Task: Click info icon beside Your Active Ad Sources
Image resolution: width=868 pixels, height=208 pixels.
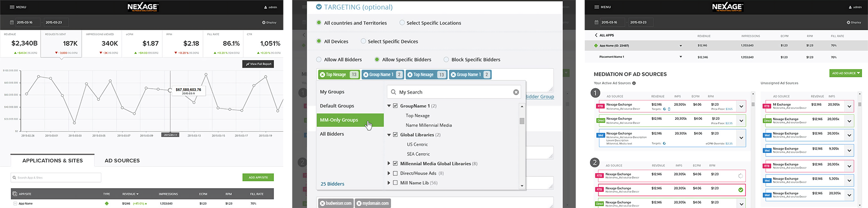Action: (634, 83)
